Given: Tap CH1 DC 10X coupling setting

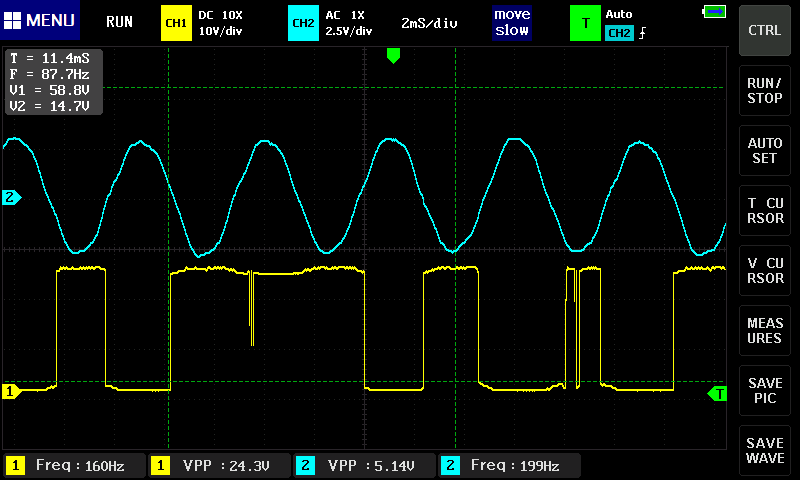Looking at the screenshot, I should tap(220, 15).
